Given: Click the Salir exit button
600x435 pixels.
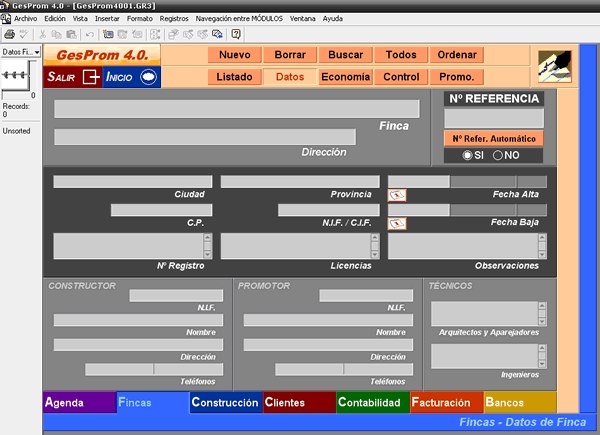Looking at the screenshot, I should 73,77.
